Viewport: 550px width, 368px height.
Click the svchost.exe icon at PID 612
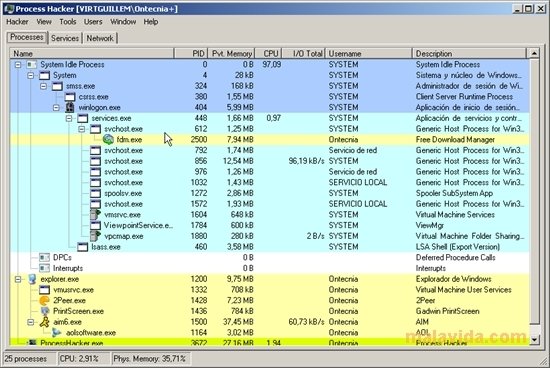95,129
